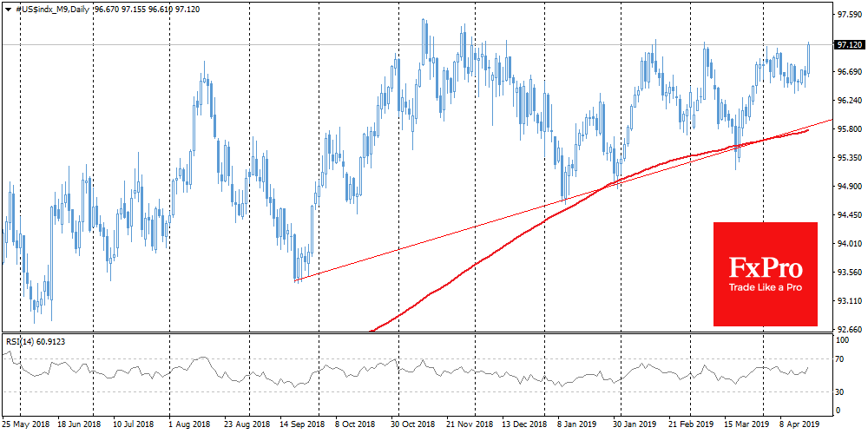The width and height of the screenshot is (868, 434).
Task: Click the RSI 70 level label
Action: pyautogui.click(x=839, y=358)
